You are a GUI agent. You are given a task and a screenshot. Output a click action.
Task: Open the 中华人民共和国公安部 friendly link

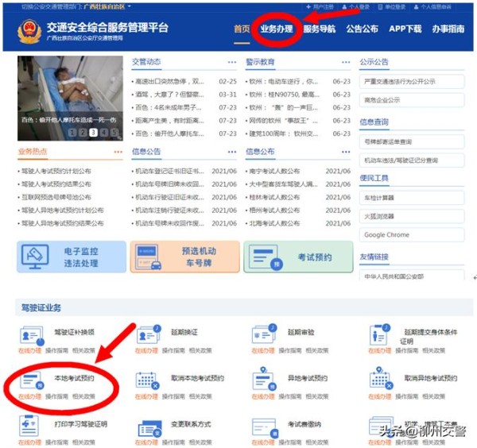tap(412, 275)
